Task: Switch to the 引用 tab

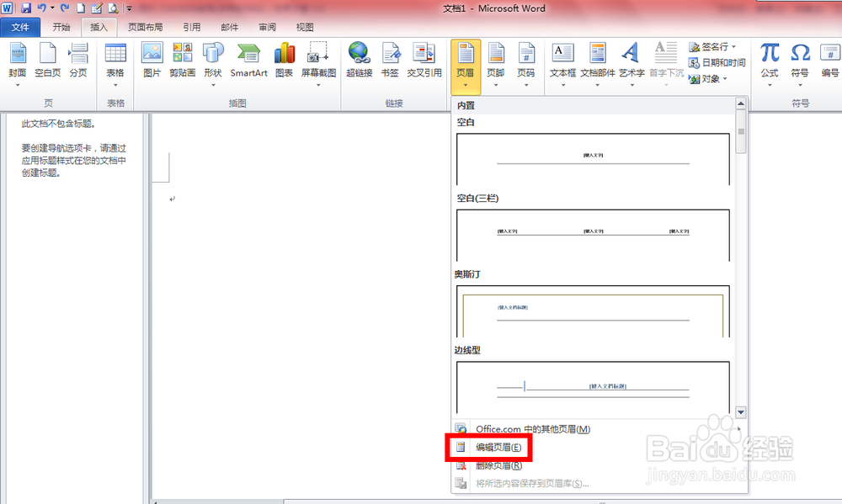Action: [192, 28]
